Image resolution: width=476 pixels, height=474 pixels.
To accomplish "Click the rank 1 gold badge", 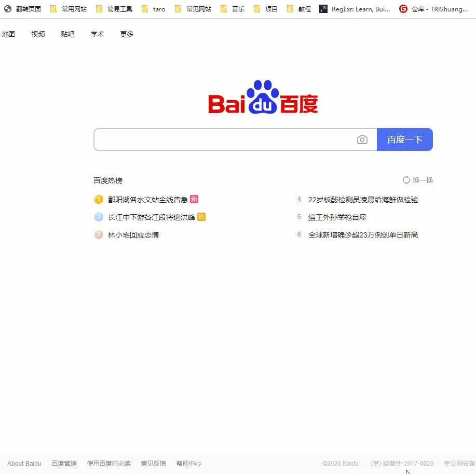I will (98, 199).
